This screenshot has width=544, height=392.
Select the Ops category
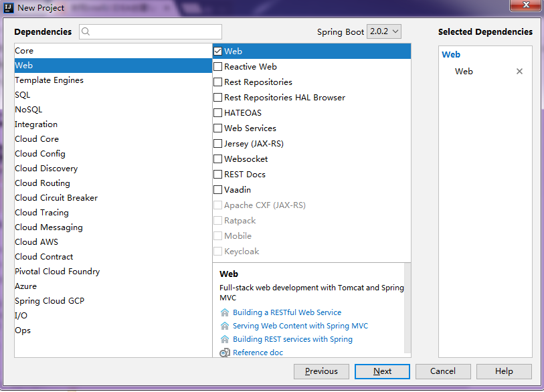coord(113,330)
